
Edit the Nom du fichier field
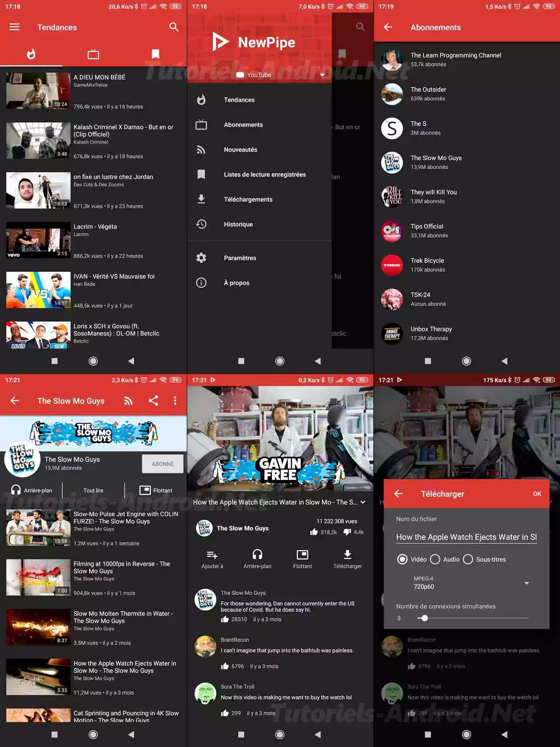467,537
